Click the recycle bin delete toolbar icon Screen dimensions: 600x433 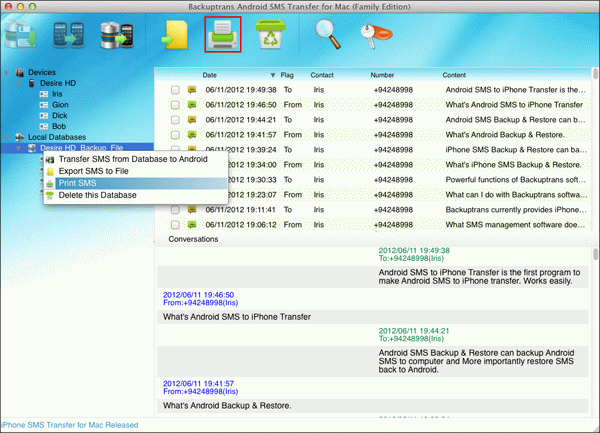pyautogui.click(x=270, y=34)
